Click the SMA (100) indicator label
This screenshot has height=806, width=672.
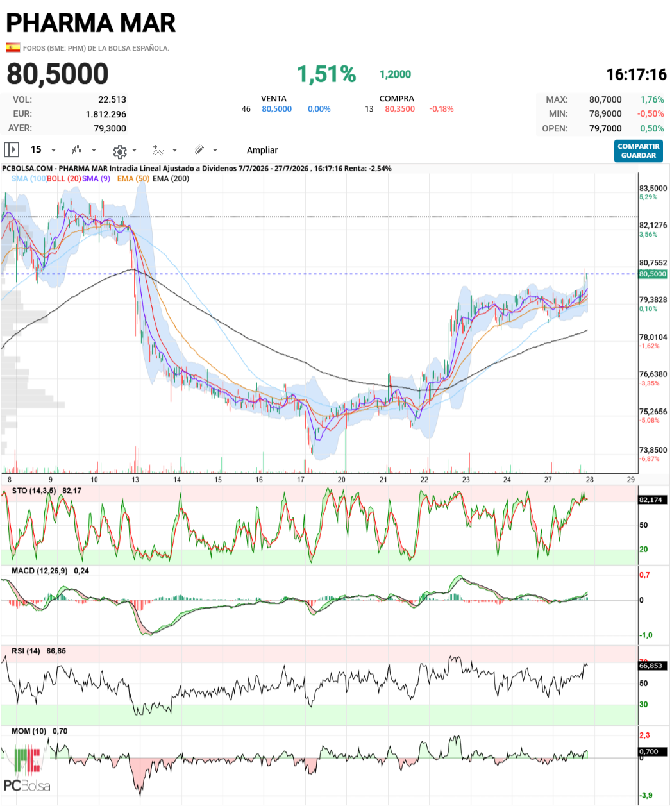pyautogui.click(x=28, y=178)
